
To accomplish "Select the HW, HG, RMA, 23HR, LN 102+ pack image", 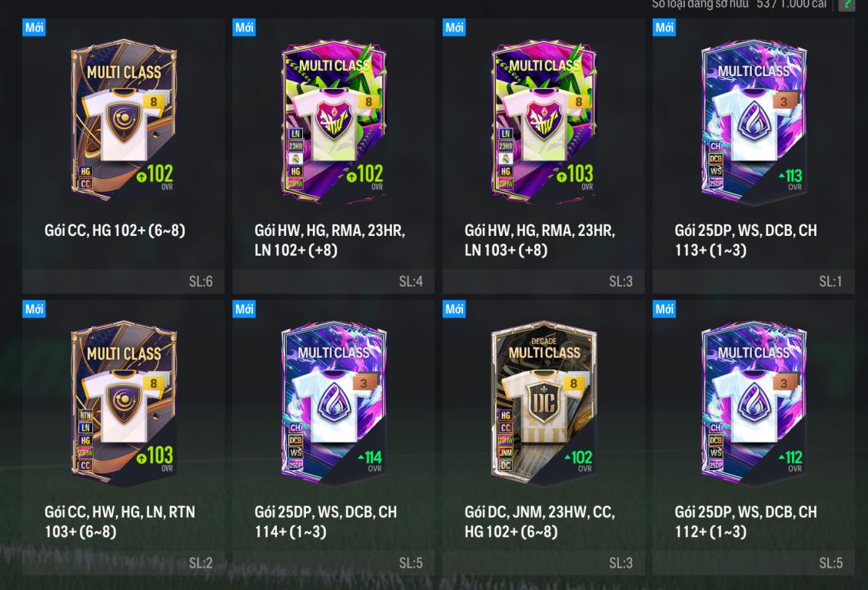I will click(x=334, y=120).
